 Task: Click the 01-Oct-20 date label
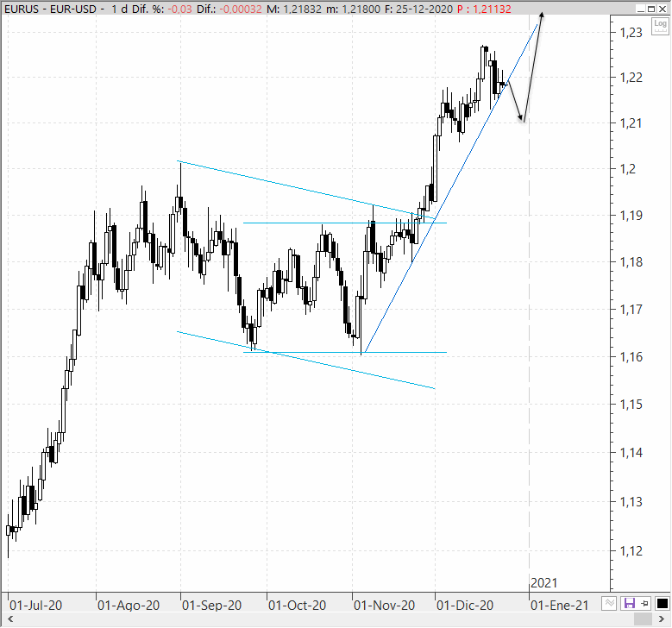pos(297,606)
